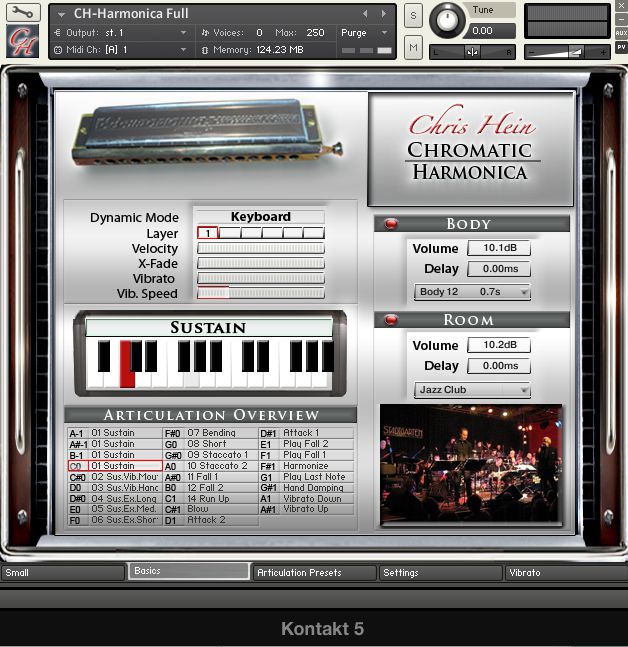Select C#1 Blow articulation
Viewport: 628px width, 647px height.
pos(211,509)
